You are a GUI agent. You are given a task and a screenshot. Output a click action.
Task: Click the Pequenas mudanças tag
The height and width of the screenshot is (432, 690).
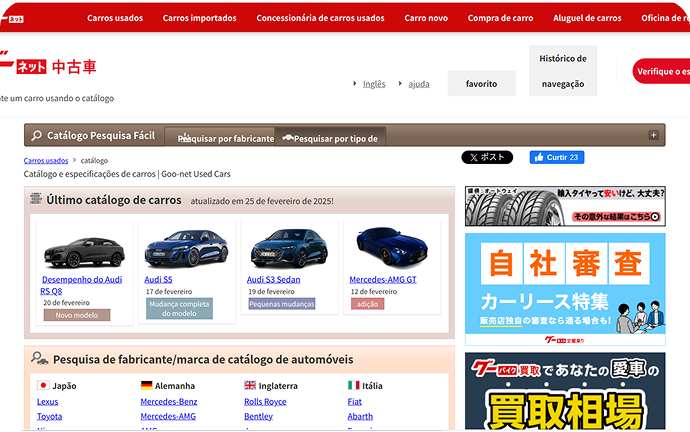[282, 304]
